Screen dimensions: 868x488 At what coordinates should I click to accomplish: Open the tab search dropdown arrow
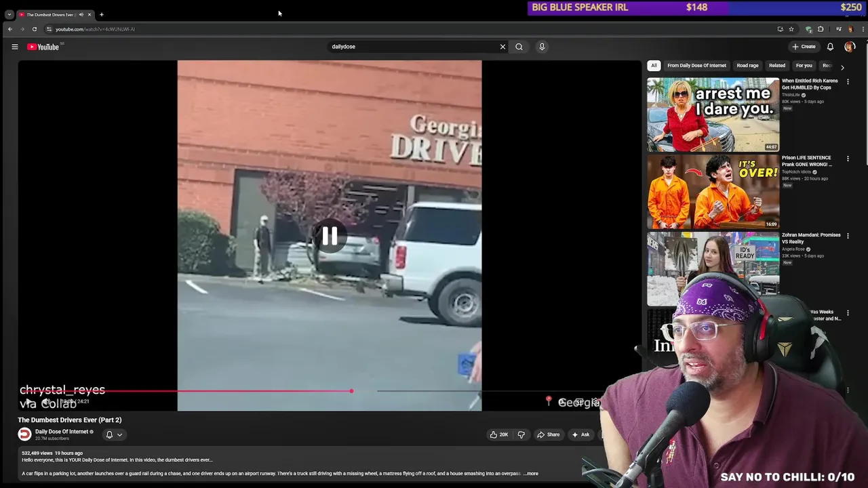click(9, 14)
